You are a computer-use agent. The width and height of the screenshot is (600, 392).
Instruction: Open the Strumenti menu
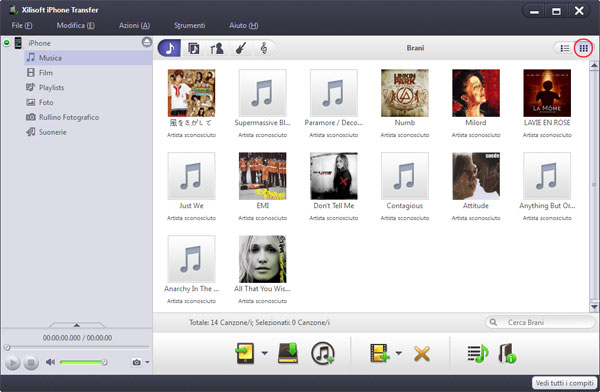tap(189, 26)
